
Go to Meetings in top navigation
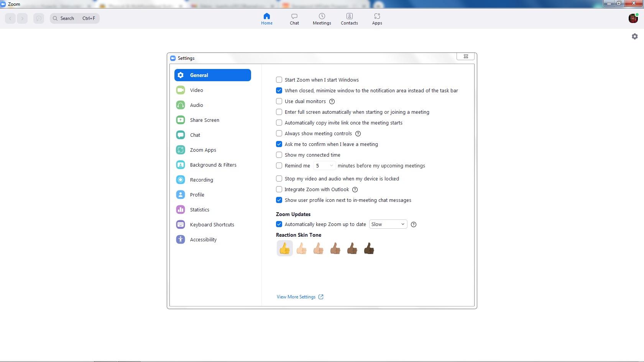[322, 19]
